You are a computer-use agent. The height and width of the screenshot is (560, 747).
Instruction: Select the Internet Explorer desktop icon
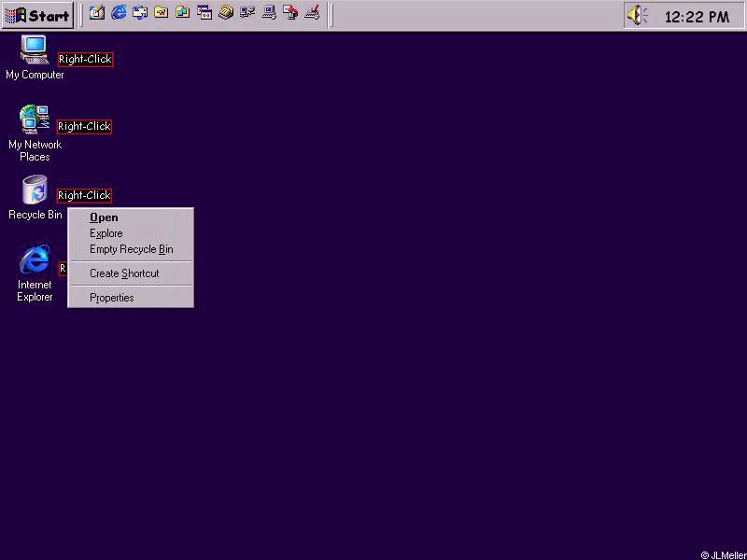pos(35,273)
